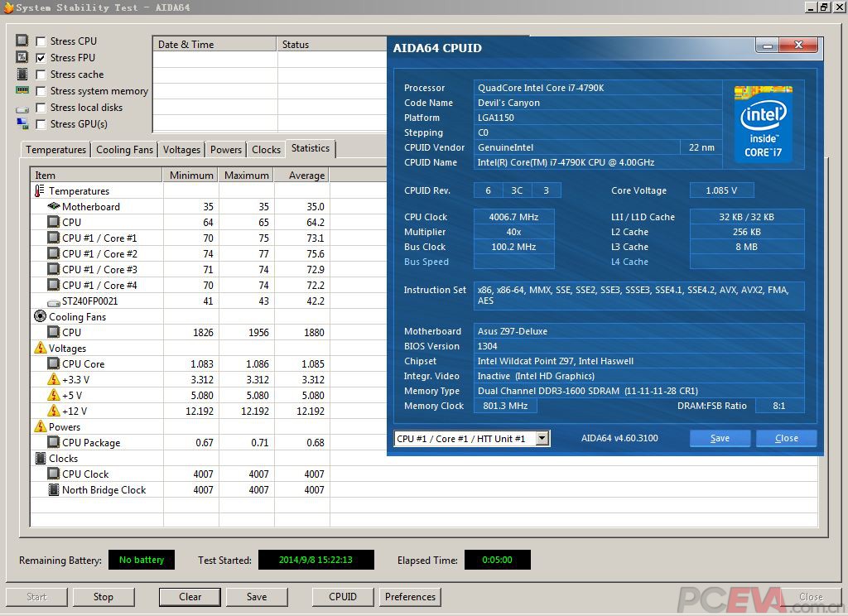Enable the Stress system memory checkbox
The image size is (848, 616).
[41, 91]
